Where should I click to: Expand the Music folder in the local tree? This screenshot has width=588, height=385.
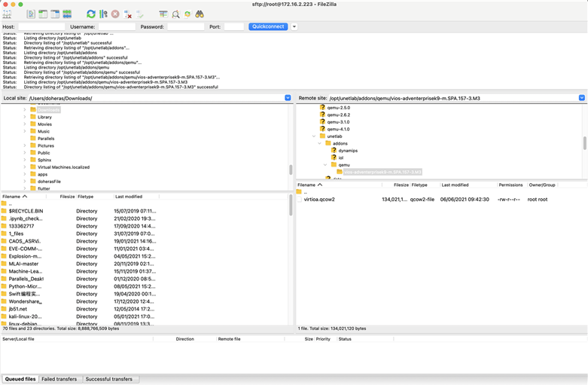(x=25, y=131)
